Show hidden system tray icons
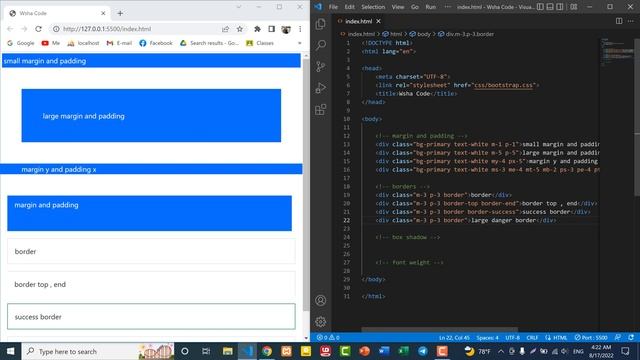Image resolution: width=640 pixels, height=360 pixels. tap(501, 351)
